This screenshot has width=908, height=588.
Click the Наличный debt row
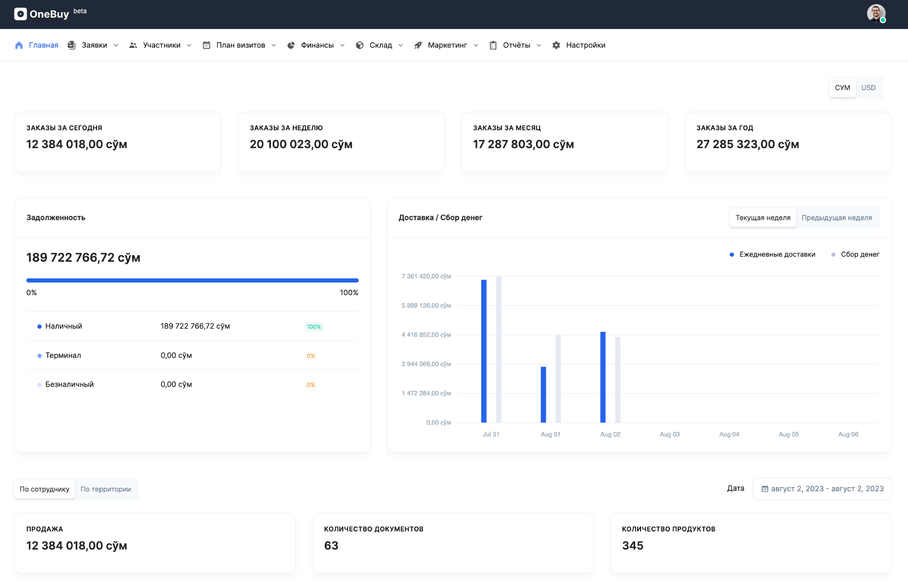coord(192,326)
